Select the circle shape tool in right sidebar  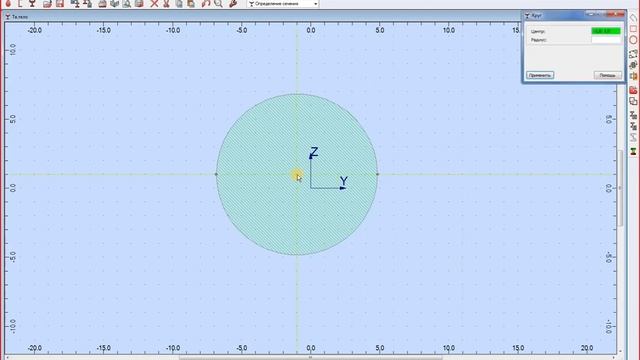633,40
